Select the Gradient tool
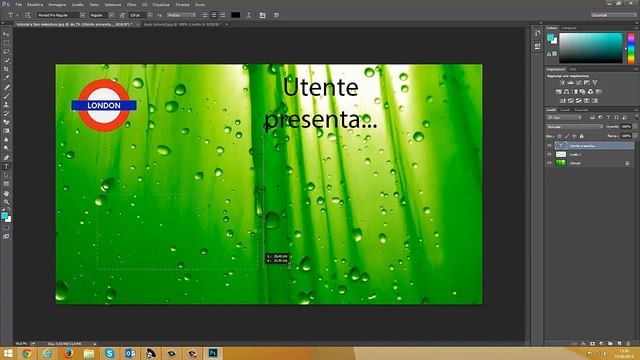This screenshot has width=640, height=360. 6,131
